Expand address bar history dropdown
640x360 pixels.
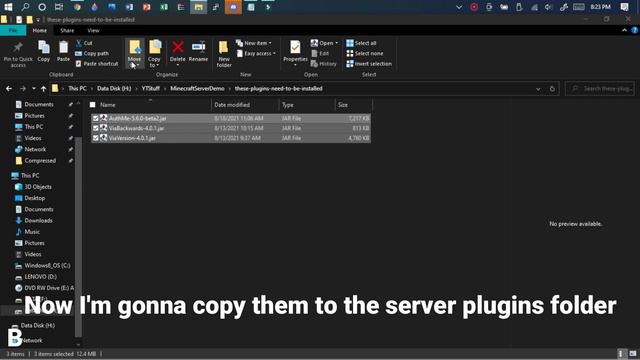538,89
